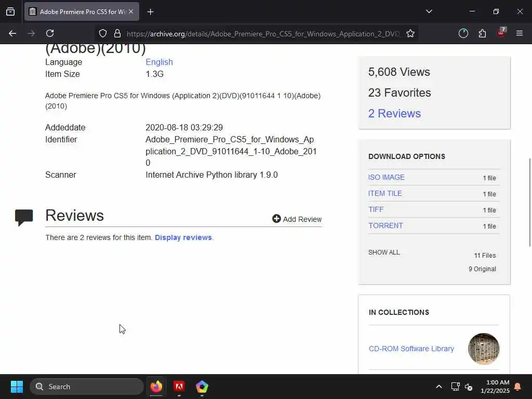Click the Firefox taskbar icon
Screen dimensions: 532x399
click(156, 387)
